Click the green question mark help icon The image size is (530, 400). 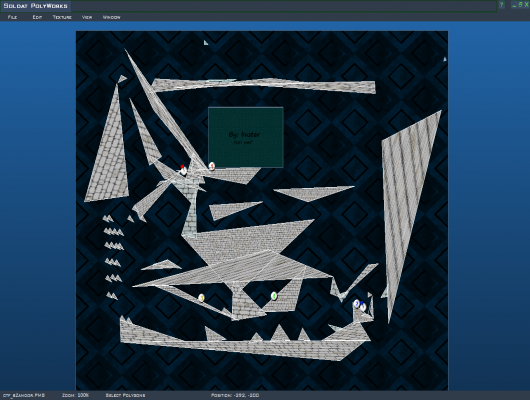click(502, 5)
